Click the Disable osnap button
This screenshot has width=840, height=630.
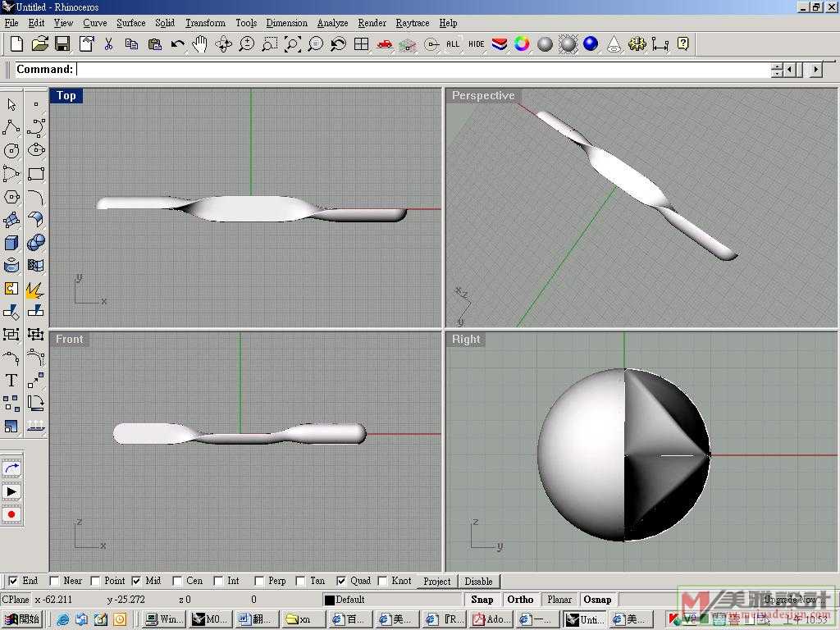click(x=478, y=582)
